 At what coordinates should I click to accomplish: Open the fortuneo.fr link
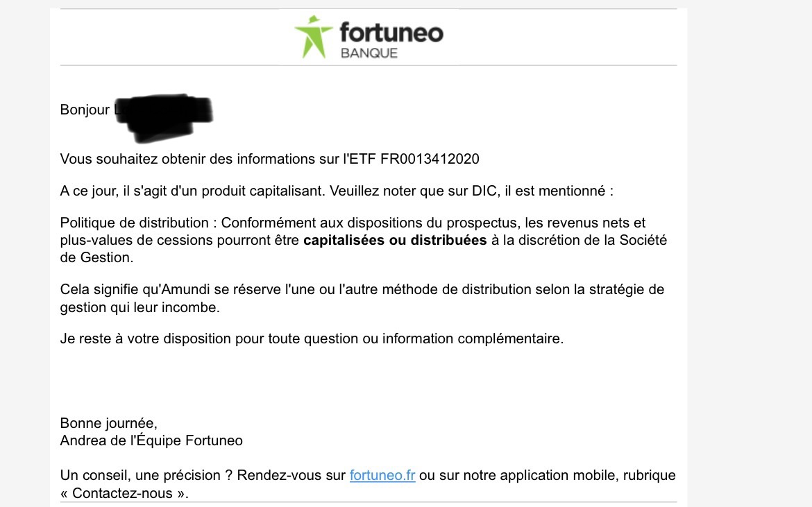pyautogui.click(x=382, y=476)
